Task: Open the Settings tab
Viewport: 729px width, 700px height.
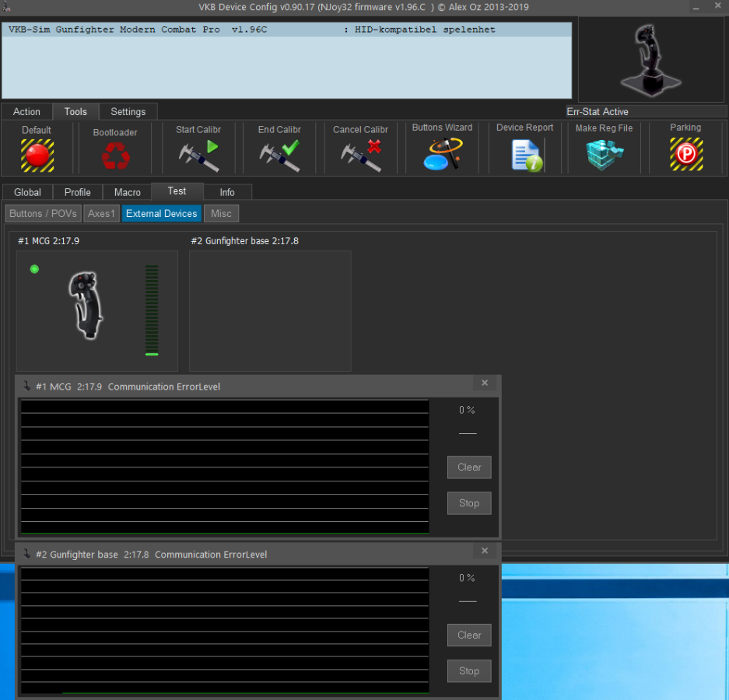Action: [x=128, y=112]
